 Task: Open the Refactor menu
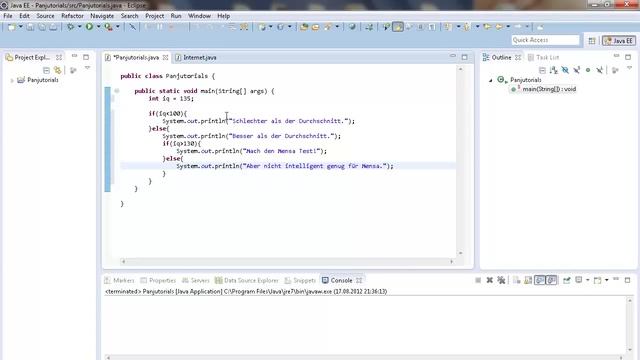(72, 16)
